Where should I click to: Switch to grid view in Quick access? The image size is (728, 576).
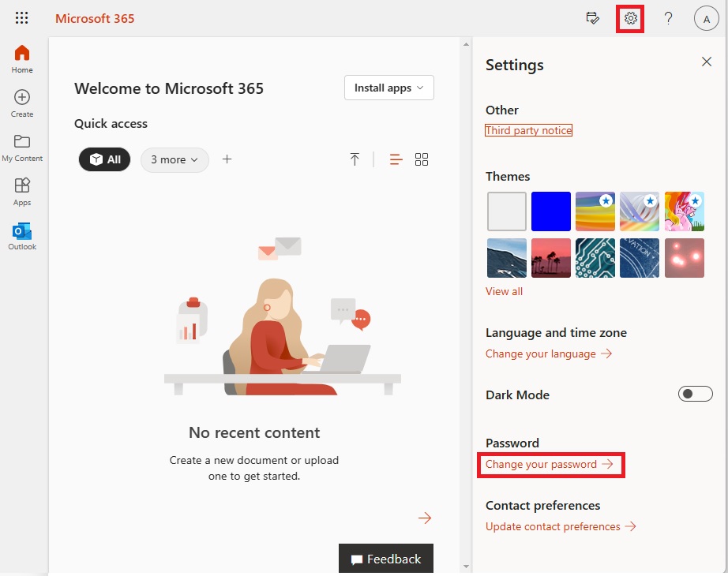tap(421, 159)
